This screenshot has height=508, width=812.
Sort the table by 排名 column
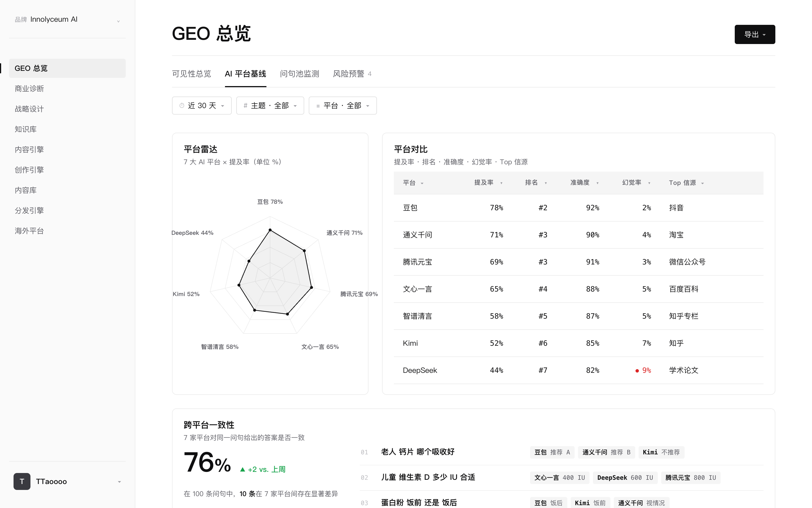[536, 183]
